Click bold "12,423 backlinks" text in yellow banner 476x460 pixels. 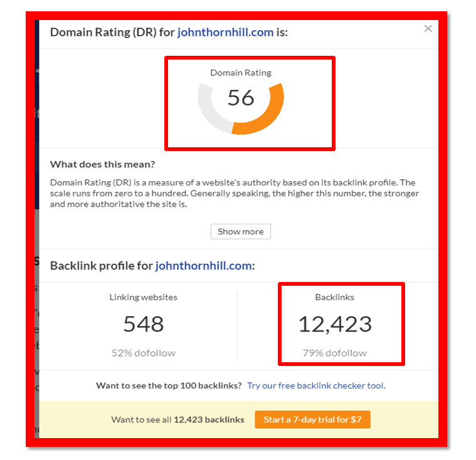pos(209,419)
